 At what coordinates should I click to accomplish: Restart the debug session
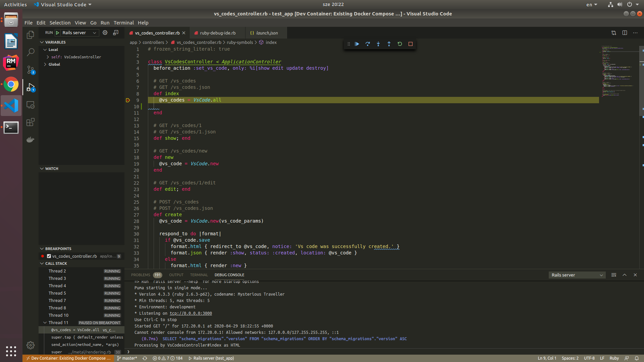point(400,44)
